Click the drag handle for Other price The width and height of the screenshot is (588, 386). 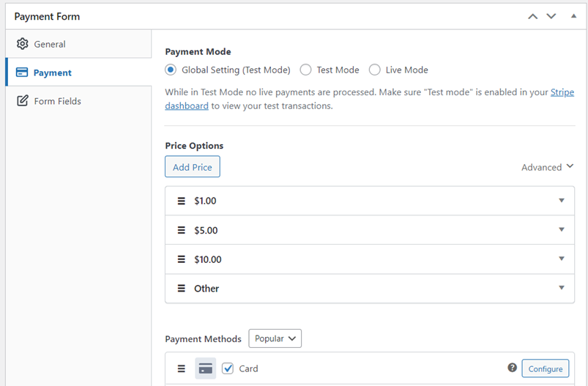tap(181, 289)
